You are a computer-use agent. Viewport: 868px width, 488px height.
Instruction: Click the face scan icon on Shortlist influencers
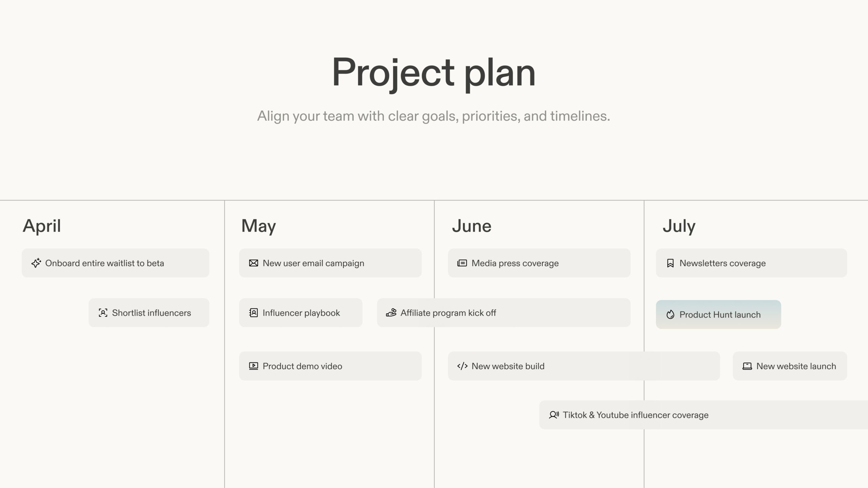coord(103,312)
